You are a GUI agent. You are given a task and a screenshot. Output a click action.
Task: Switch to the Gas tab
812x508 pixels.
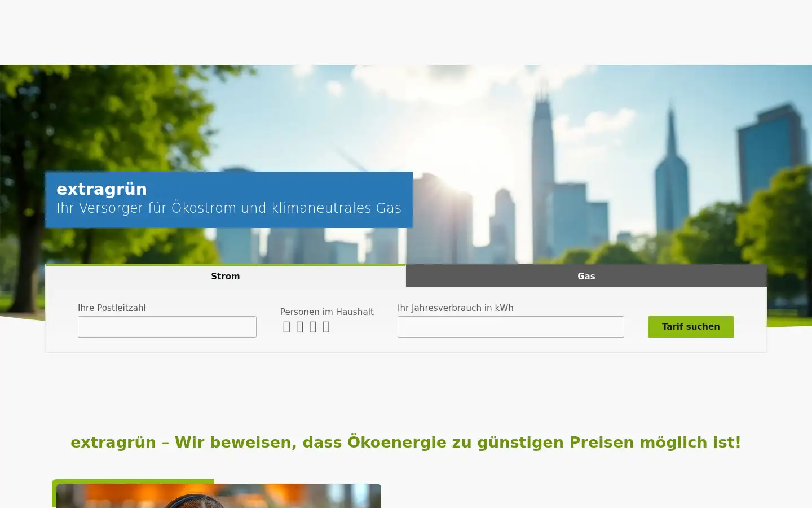586,276
